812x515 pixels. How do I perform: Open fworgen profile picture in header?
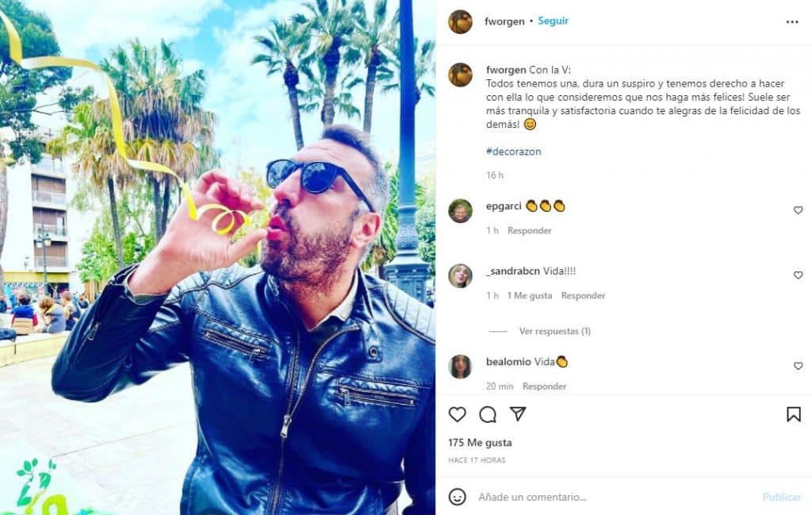(461, 21)
